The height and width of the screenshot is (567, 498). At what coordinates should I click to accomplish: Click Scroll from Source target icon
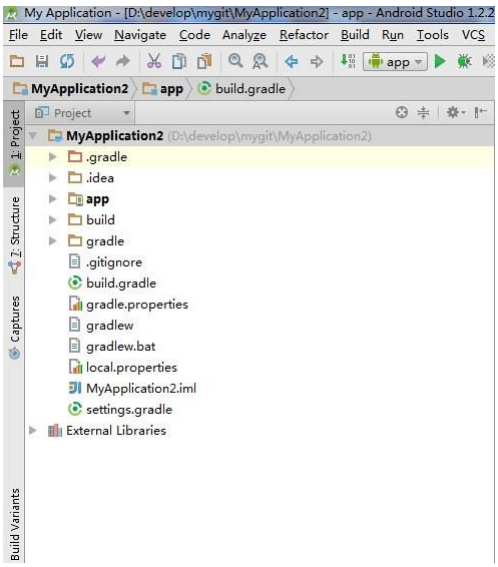pos(402,112)
